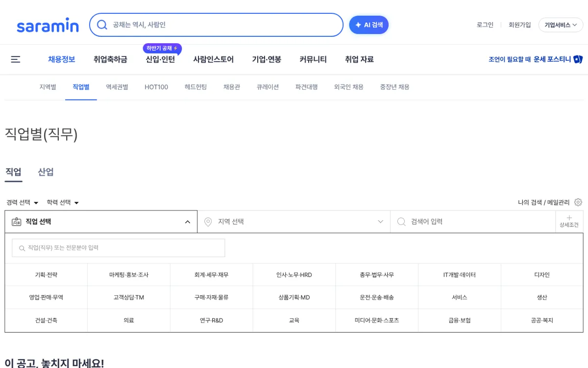Viewport: 588px width, 368px height.
Task: Focus the 직업(직무) 또는 전문분야 입력 field
Action: (x=118, y=248)
